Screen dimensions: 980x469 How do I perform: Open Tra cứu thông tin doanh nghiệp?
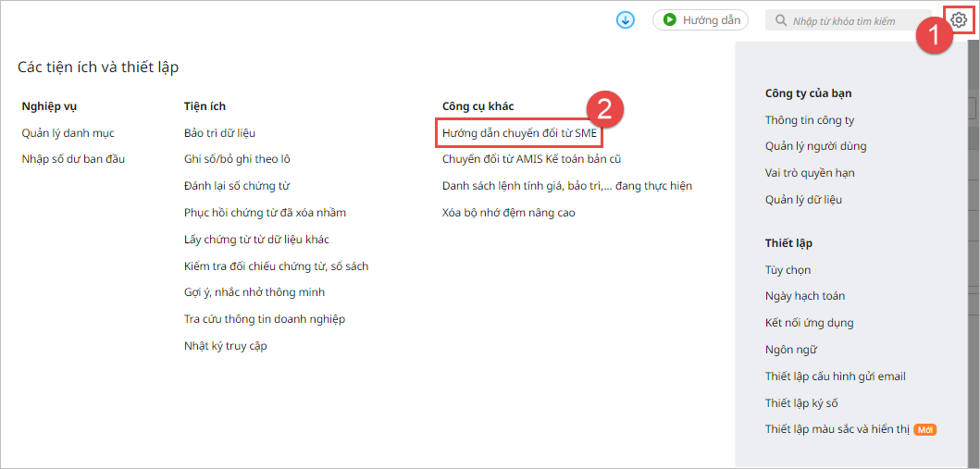coord(265,319)
